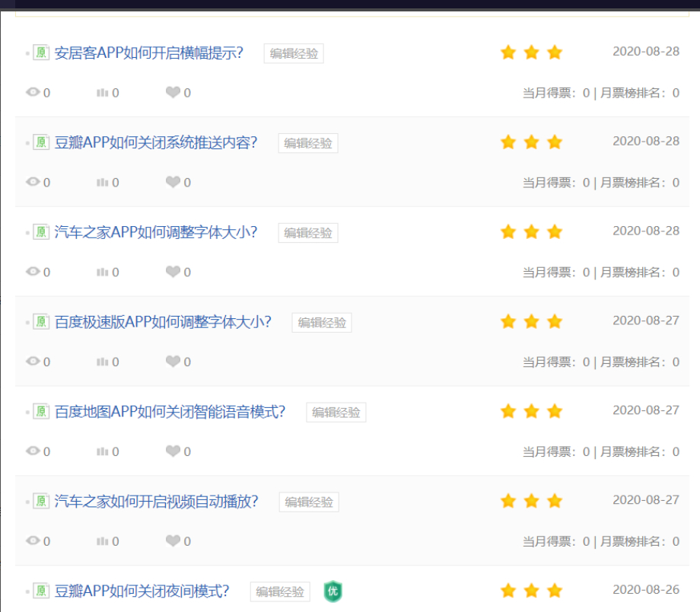Click bar-chart votes icon under 汽车之家视频自动播放

click(102, 541)
